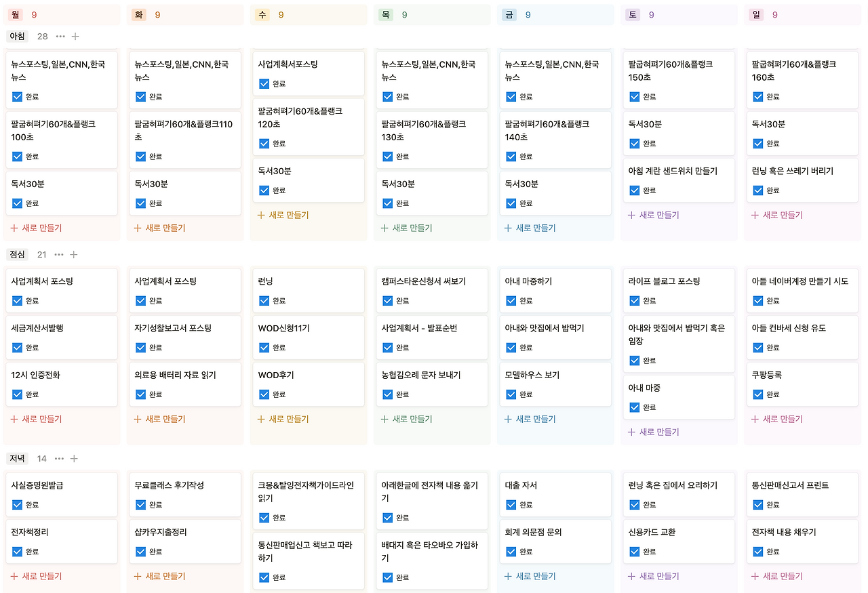This screenshot has height=593, width=868.
Task: Click the plus icon next to the 점심 header
Action: [74, 254]
